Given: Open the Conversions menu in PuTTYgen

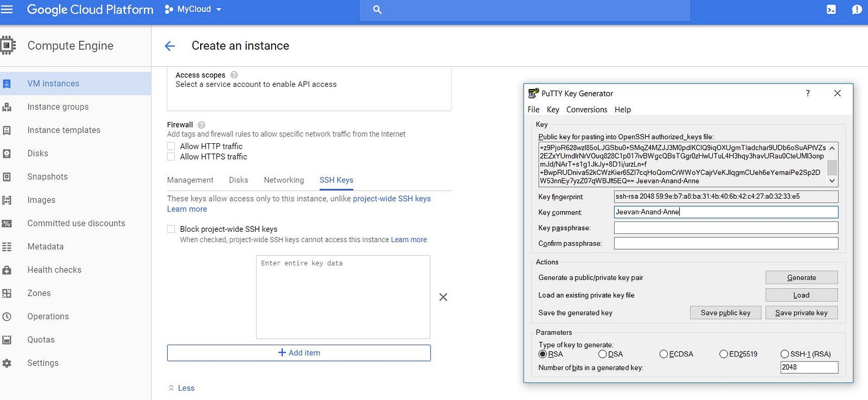Looking at the screenshot, I should (x=586, y=110).
